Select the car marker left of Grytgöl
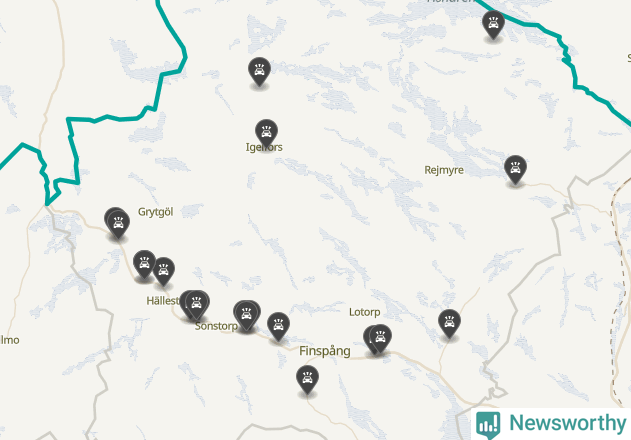 click(x=118, y=223)
